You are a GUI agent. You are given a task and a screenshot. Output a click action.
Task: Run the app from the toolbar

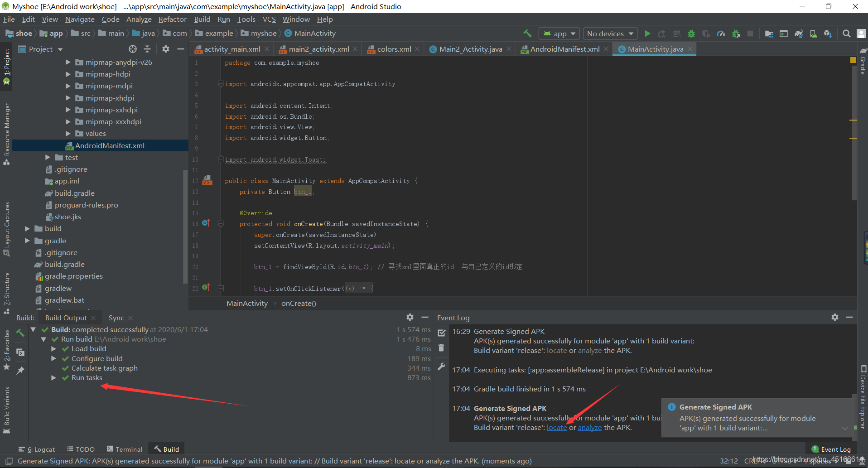point(648,34)
